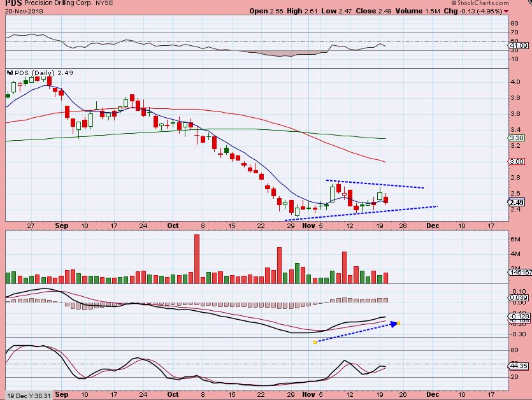Click the Low 2.47 value
The width and height of the screenshot is (532, 400).
click(336, 11)
